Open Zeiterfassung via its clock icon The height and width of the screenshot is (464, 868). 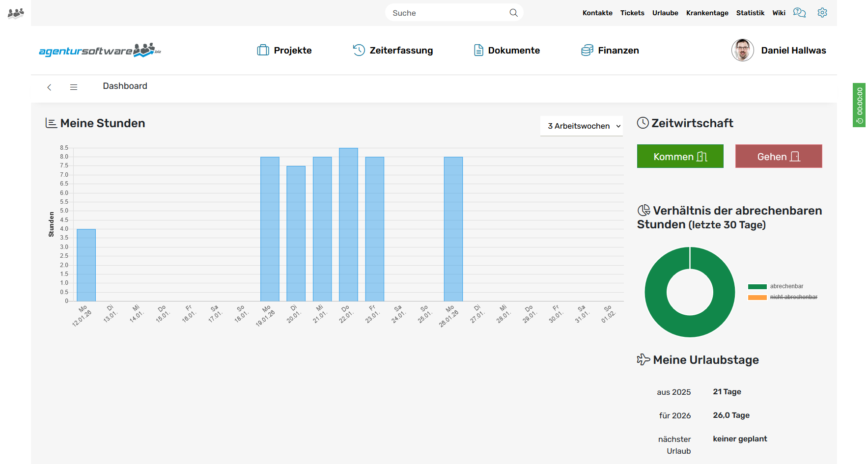click(358, 50)
